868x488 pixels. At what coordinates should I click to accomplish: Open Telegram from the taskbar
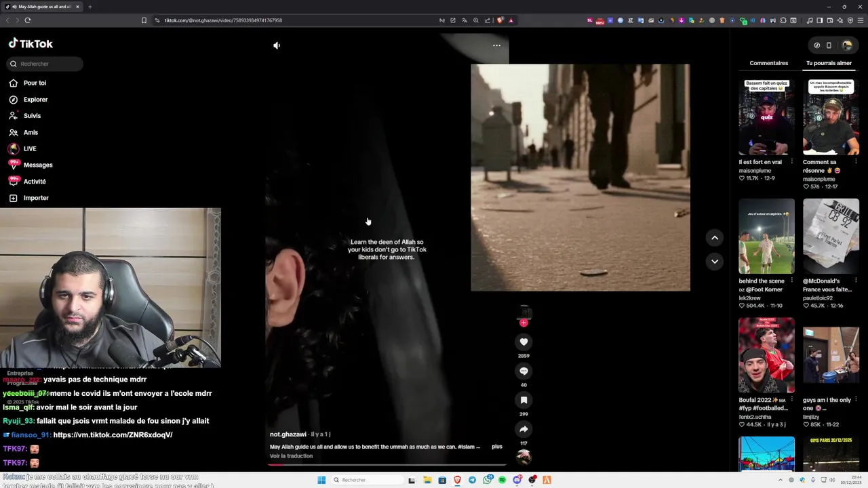[472, 480]
